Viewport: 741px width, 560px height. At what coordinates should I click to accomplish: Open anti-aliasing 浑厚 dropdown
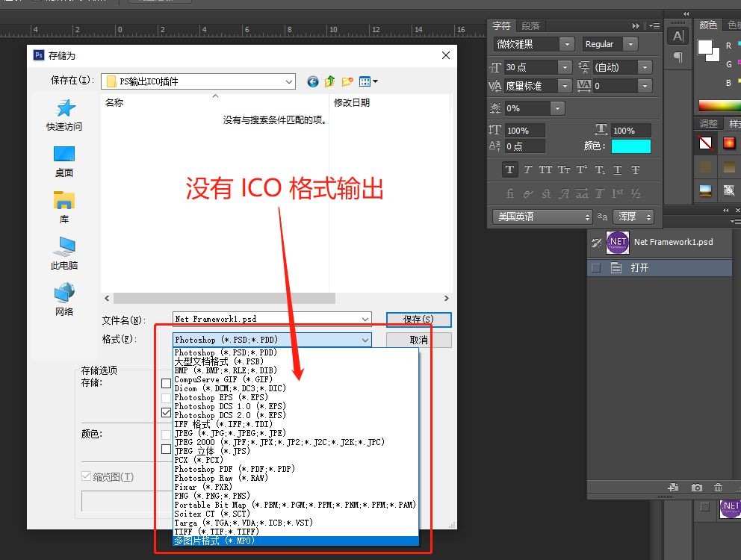(x=633, y=217)
